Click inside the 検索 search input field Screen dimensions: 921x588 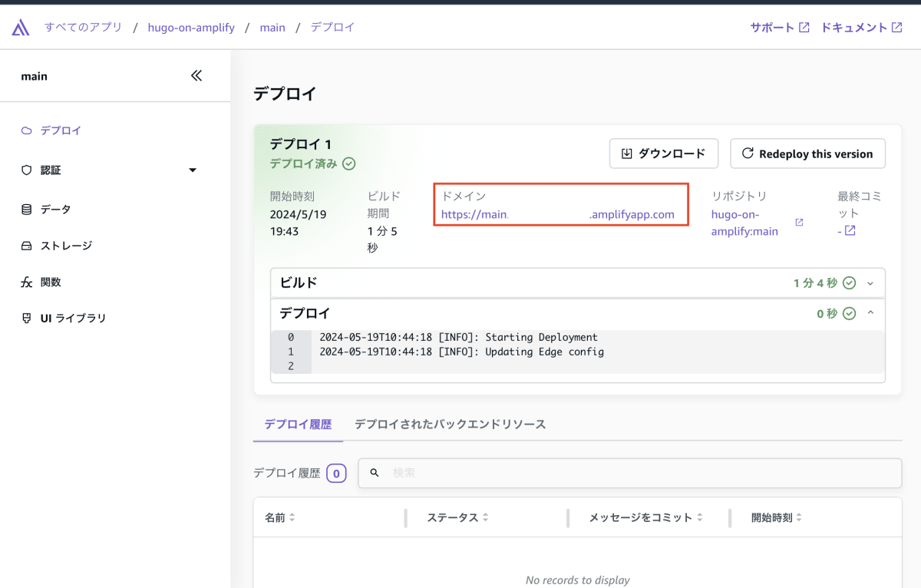pos(537,473)
